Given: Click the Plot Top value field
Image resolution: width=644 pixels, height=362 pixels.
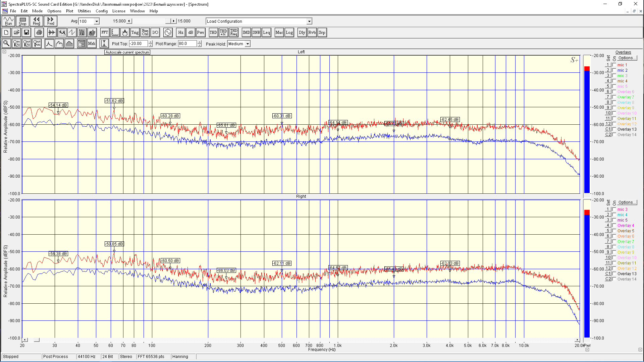Looking at the screenshot, I should (139, 44).
